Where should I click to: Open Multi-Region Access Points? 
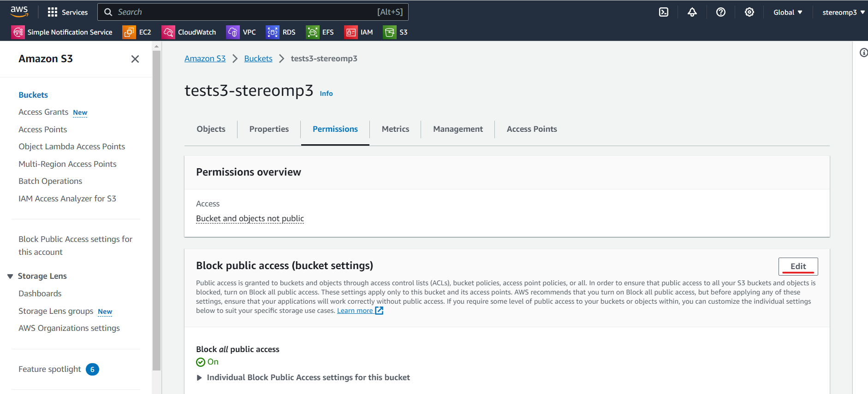(67, 164)
